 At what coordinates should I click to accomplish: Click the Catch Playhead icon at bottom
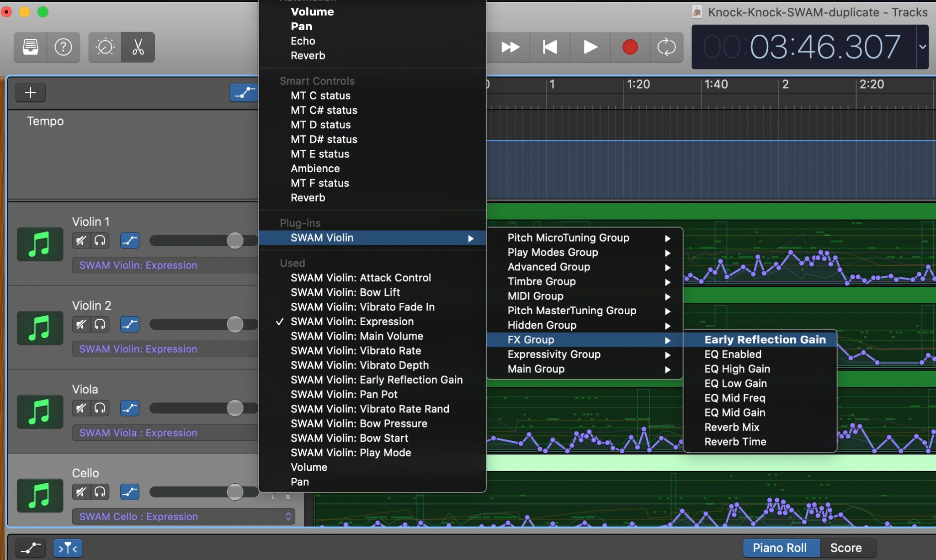68,548
